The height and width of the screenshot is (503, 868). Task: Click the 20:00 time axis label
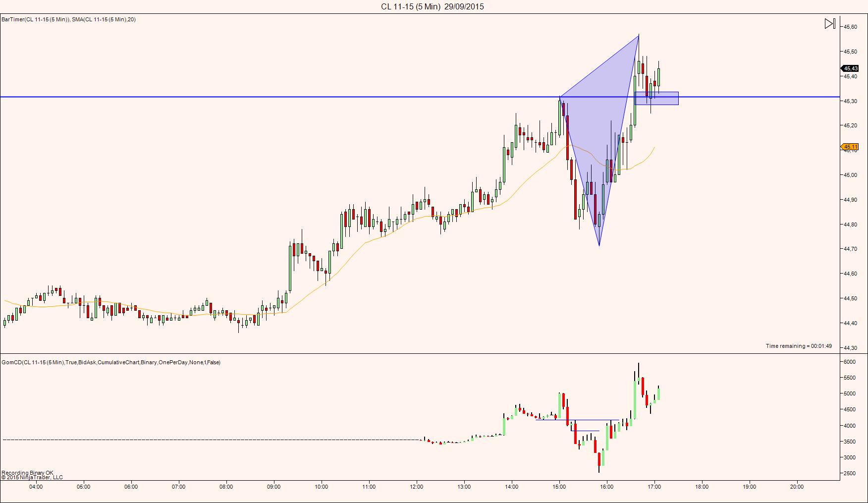coord(797,487)
